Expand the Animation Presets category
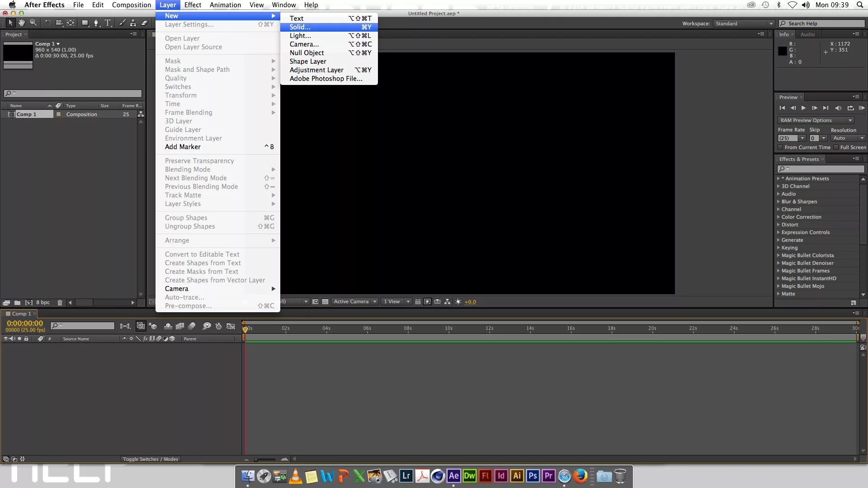 point(778,178)
